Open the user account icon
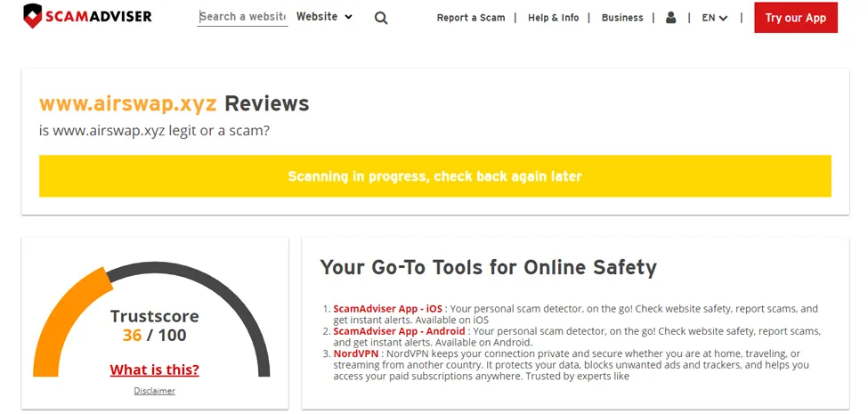The height and width of the screenshot is (414, 868). tap(671, 18)
